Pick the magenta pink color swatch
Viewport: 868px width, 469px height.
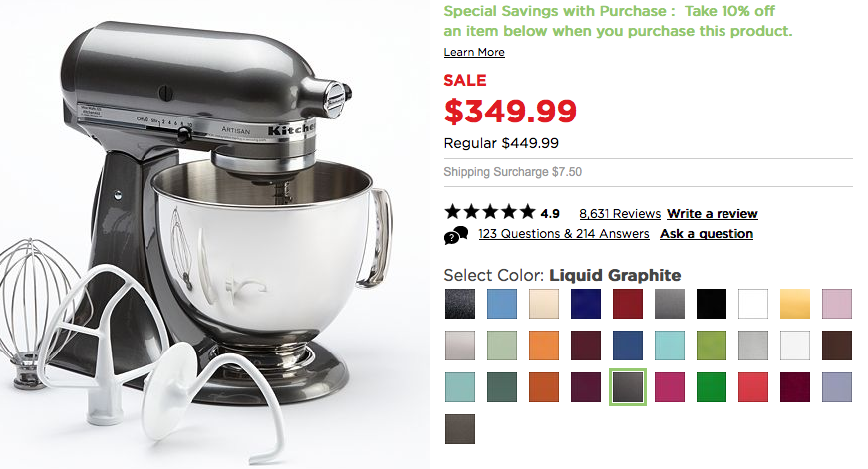pos(670,387)
